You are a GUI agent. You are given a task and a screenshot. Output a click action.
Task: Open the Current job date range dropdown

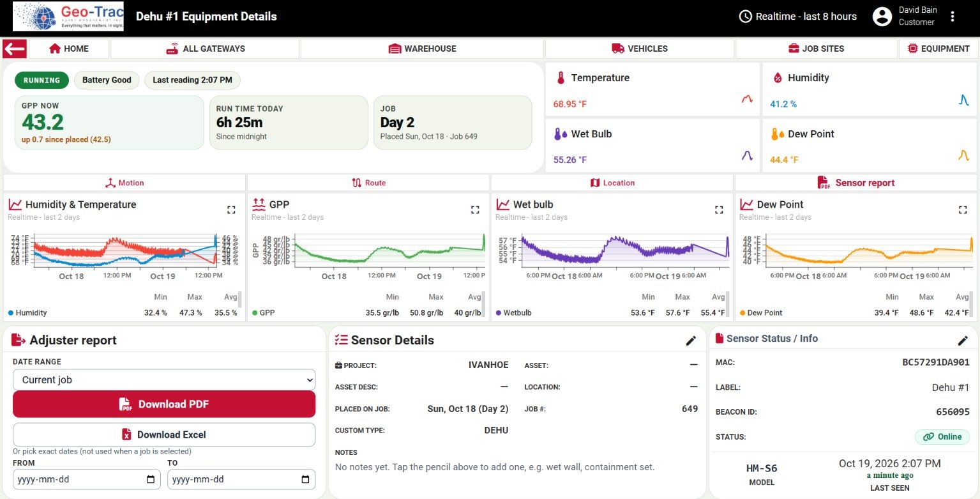click(x=164, y=380)
